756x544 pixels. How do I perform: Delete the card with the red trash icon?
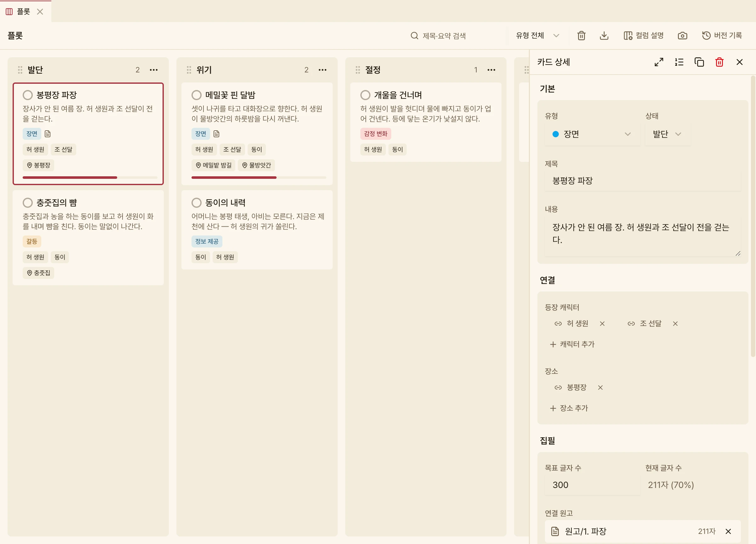point(719,62)
